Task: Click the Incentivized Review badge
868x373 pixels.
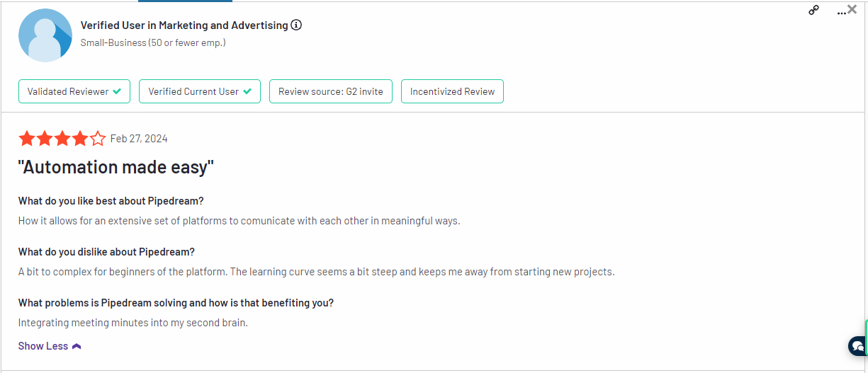Action: pyautogui.click(x=452, y=91)
